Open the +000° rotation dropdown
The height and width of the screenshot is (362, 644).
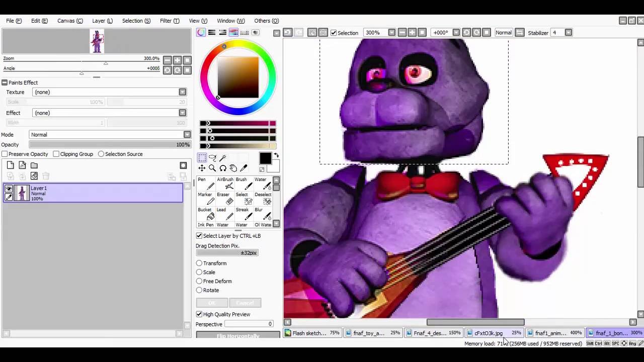[456, 33]
